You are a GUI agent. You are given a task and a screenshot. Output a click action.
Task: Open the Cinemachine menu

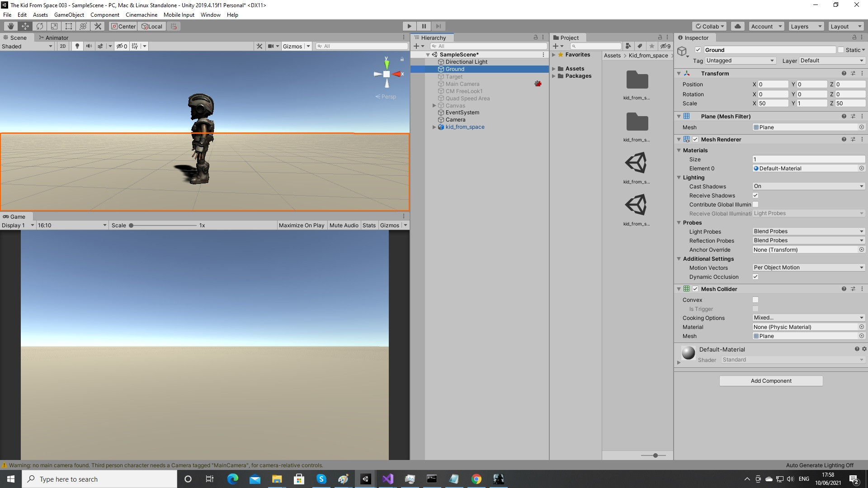click(x=141, y=14)
